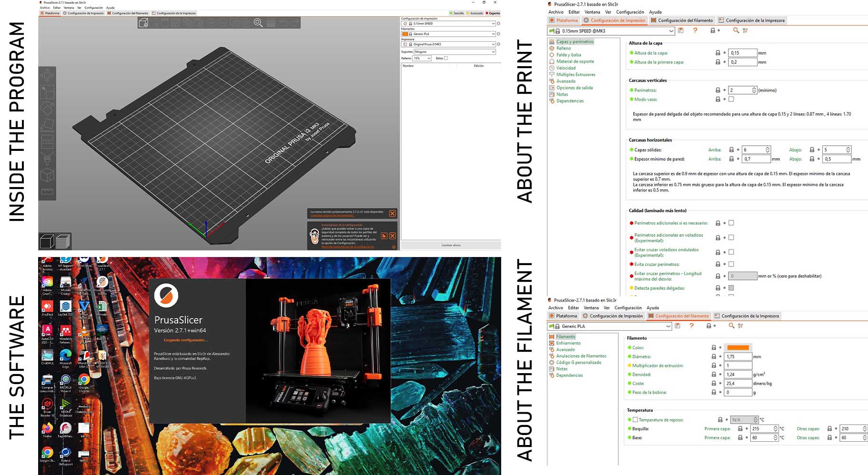Click gear icon beside Plater Filamento dropdown
This screenshot has height=475, width=868.
[x=499, y=34]
